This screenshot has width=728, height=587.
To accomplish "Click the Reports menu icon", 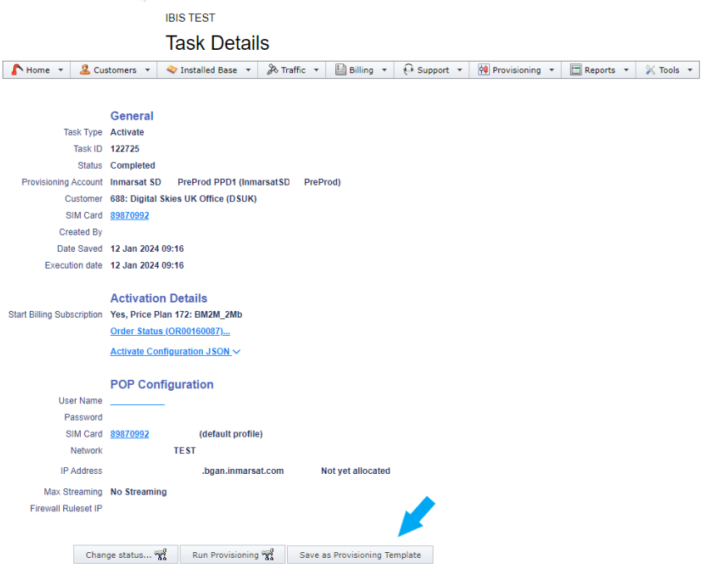I will 575,71.
